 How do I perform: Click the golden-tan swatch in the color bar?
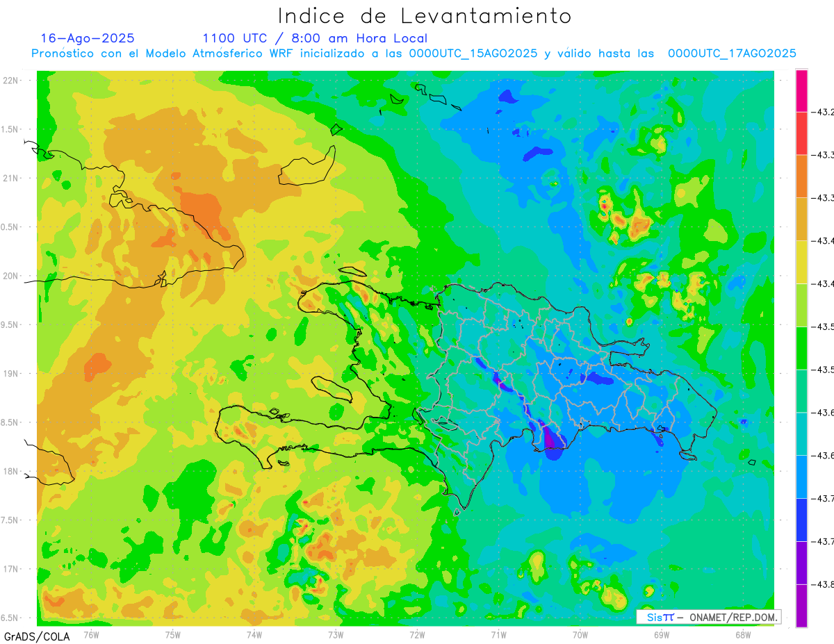[x=801, y=219]
